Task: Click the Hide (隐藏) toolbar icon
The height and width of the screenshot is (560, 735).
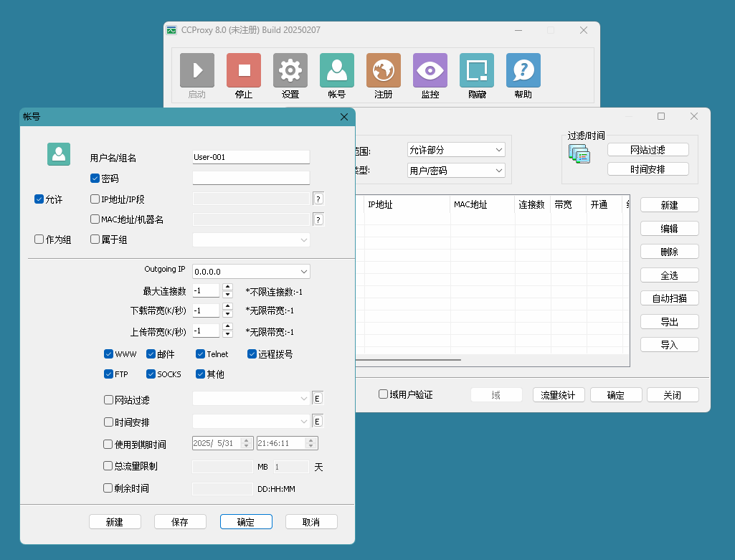Action: (477, 70)
